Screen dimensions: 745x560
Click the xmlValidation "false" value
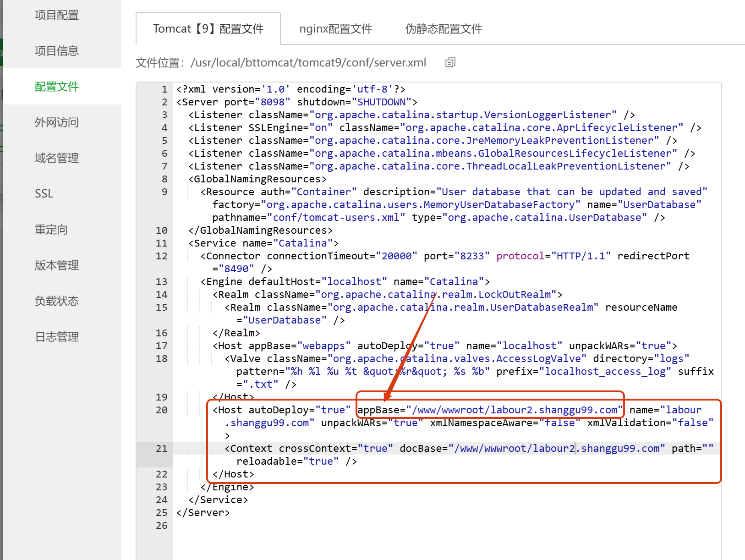click(x=693, y=423)
